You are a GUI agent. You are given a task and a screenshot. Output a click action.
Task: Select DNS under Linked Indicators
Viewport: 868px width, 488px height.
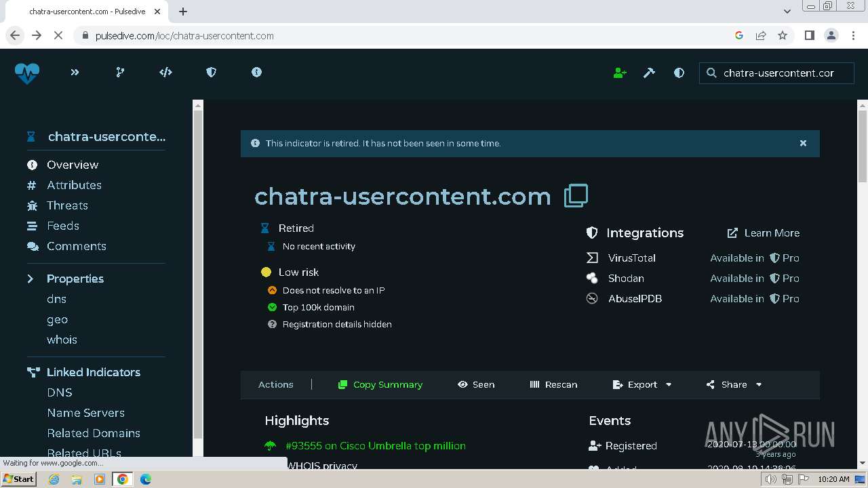click(x=60, y=392)
